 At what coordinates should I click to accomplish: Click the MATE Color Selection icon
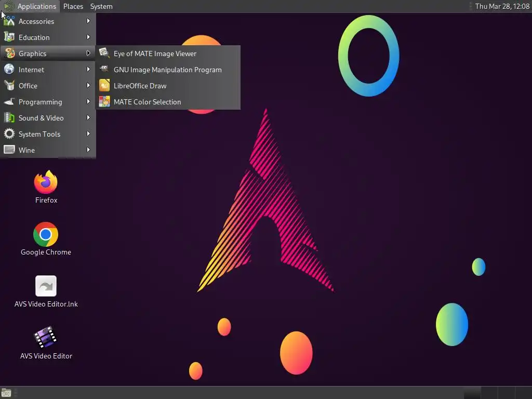tap(104, 101)
